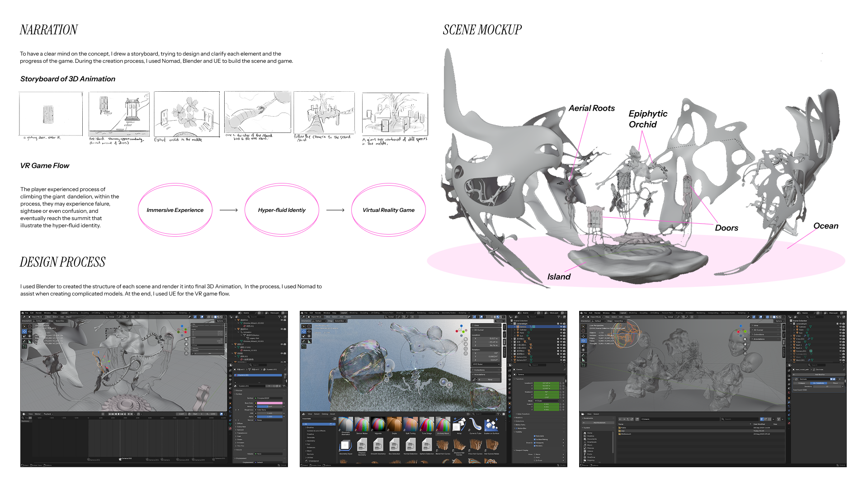The image size is (868, 488).
Task: Hide Mesh.001 with its outliner eye icon
Action: pos(840,360)
